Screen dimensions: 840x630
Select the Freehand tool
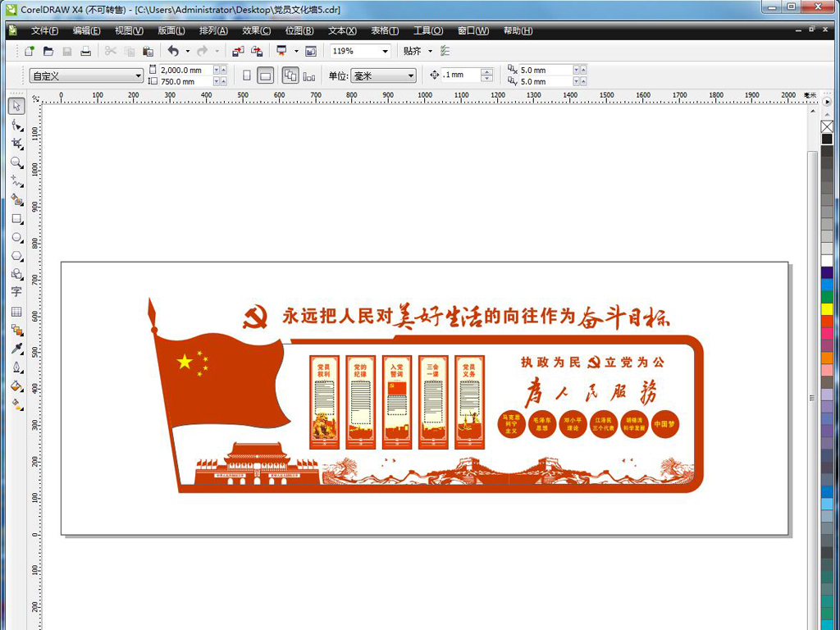click(x=16, y=181)
